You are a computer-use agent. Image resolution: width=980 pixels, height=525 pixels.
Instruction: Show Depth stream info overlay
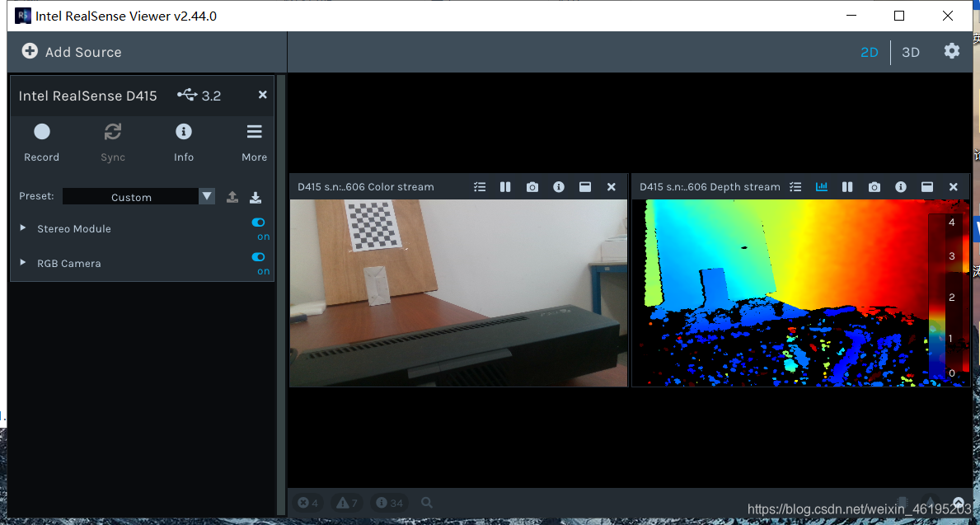[901, 187]
